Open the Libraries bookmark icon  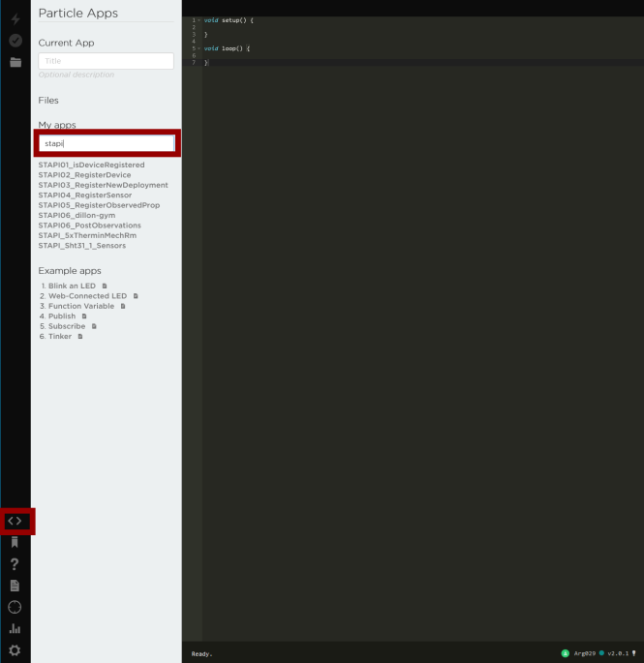click(15, 543)
